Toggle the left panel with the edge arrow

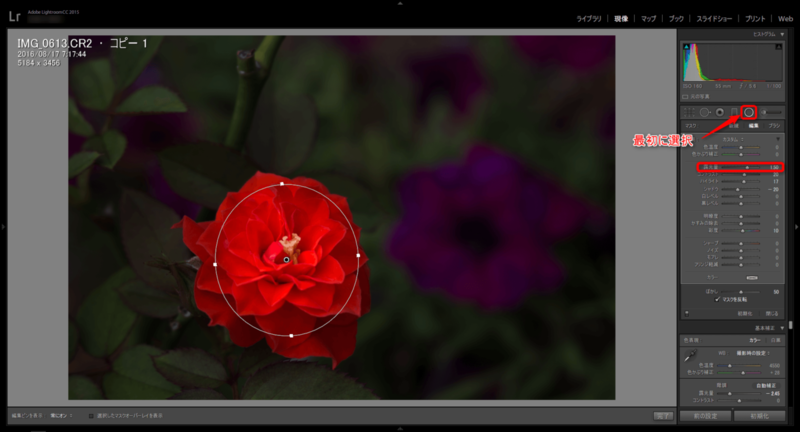3,226
